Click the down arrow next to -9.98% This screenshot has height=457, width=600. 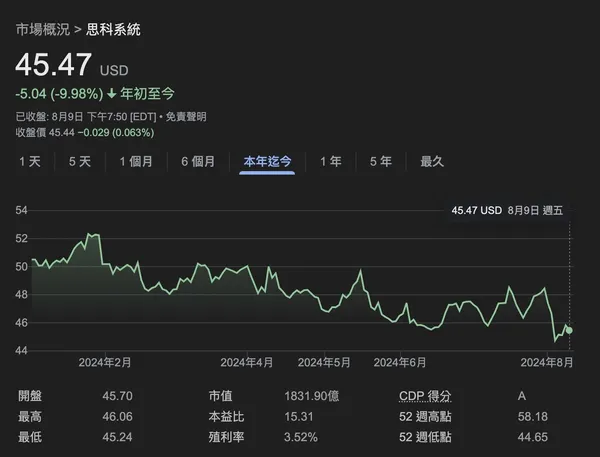(x=111, y=93)
